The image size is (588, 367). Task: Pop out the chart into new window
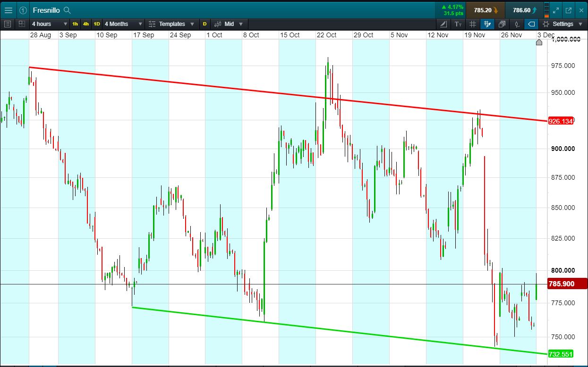(568, 10)
